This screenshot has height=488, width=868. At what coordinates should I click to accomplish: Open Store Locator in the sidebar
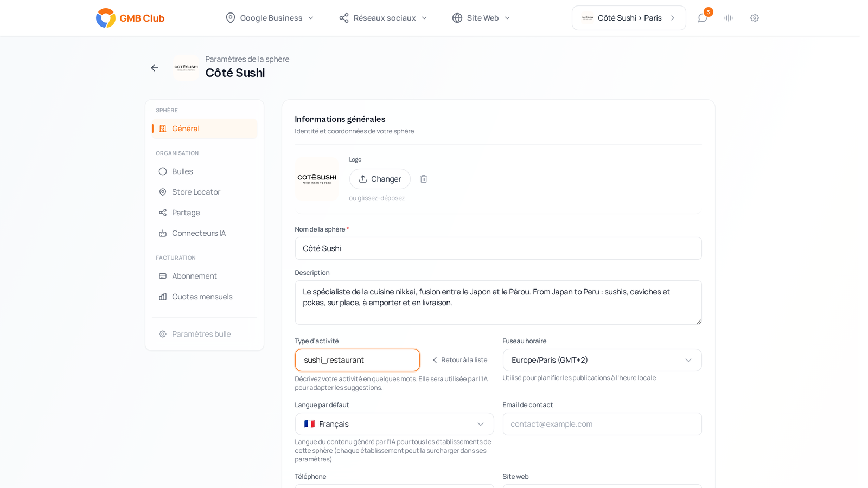[205, 192]
